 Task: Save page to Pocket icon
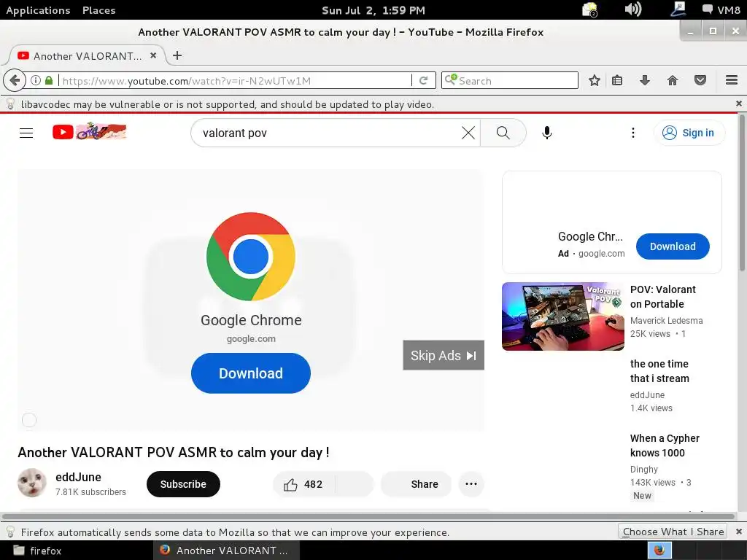click(700, 80)
